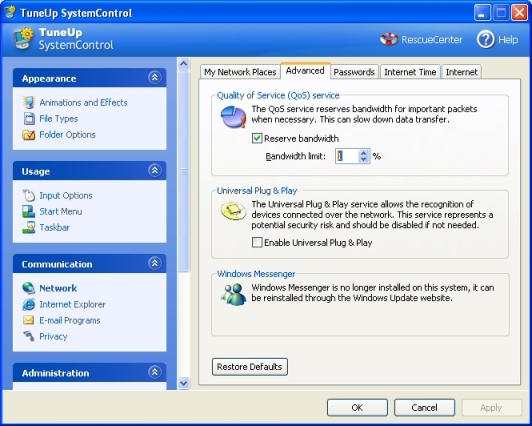The image size is (532, 426).
Task: Select the Advanced tab
Action: tap(305, 71)
